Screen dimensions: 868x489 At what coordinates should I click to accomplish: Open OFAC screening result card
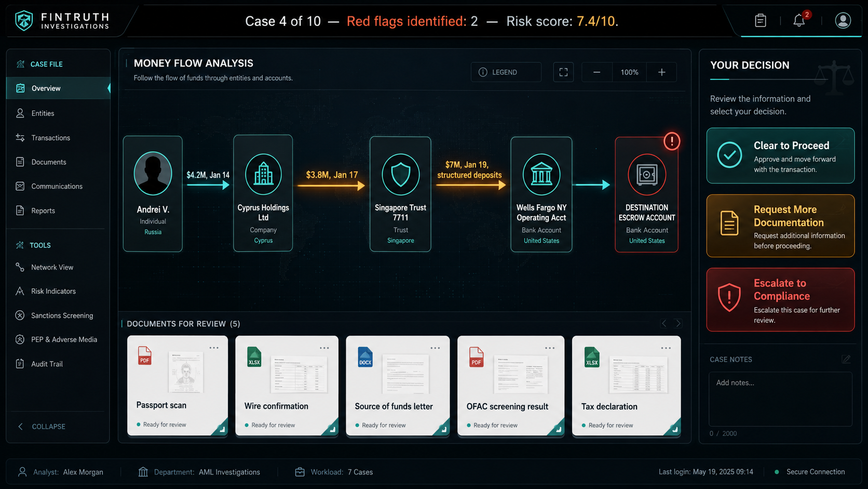[511, 386]
